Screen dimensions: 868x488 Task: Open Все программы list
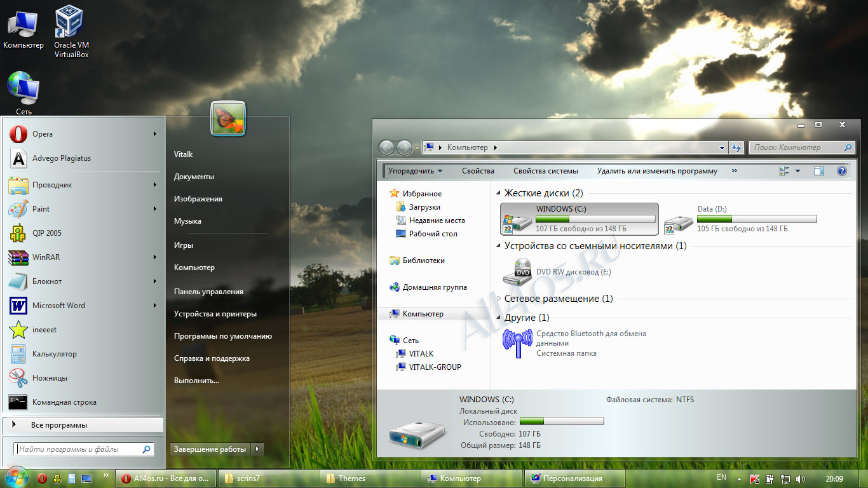click(x=83, y=425)
